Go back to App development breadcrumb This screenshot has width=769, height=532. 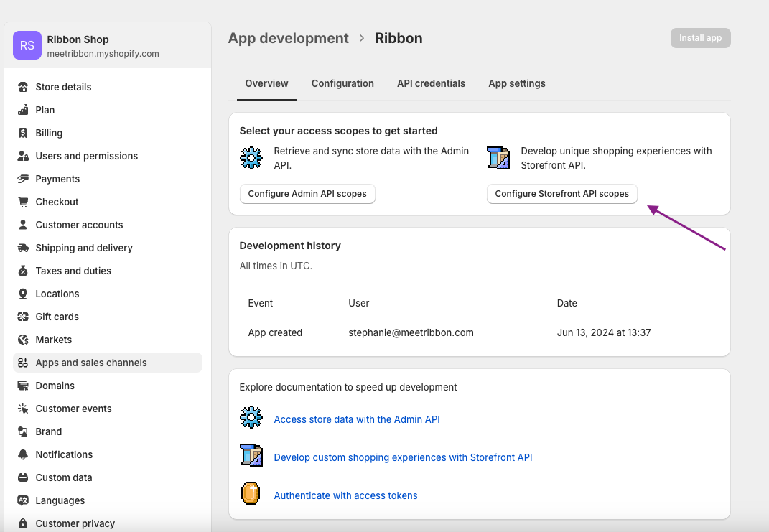(288, 38)
